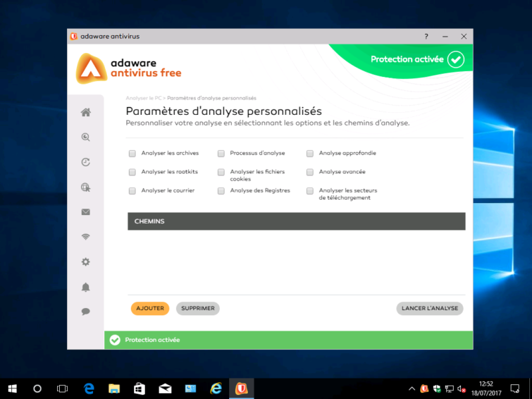Click the bottom Protection activée status bar
532x399 pixels.
[288, 340]
